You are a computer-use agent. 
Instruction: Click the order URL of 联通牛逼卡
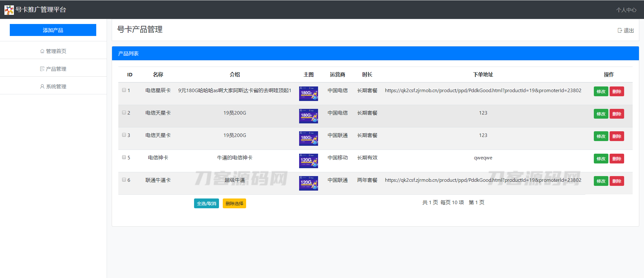coord(483,180)
